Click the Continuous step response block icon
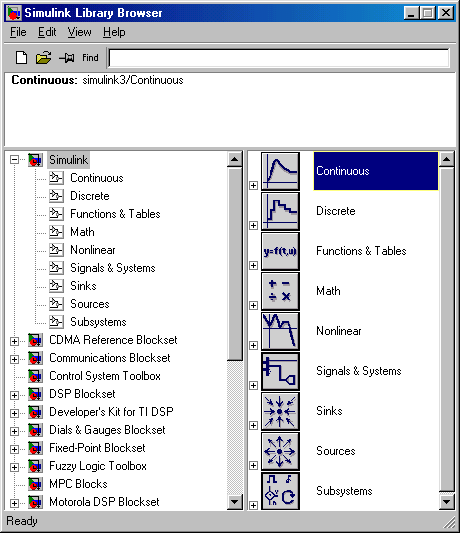 pos(280,171)
